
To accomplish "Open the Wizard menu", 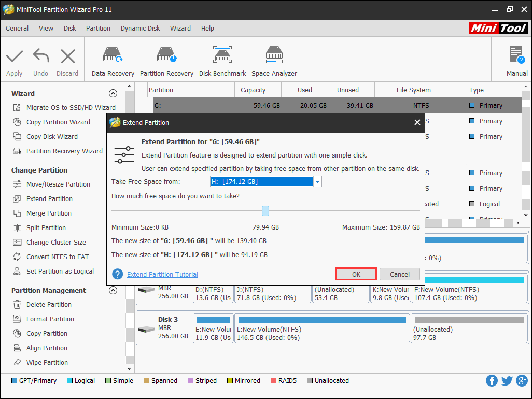I will 180,28.
